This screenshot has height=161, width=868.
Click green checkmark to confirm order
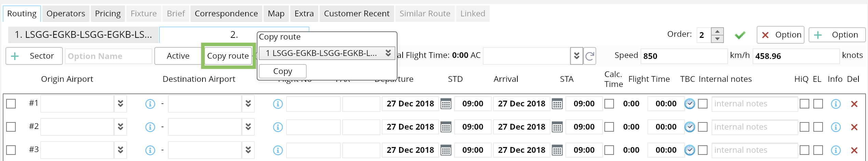740,35
